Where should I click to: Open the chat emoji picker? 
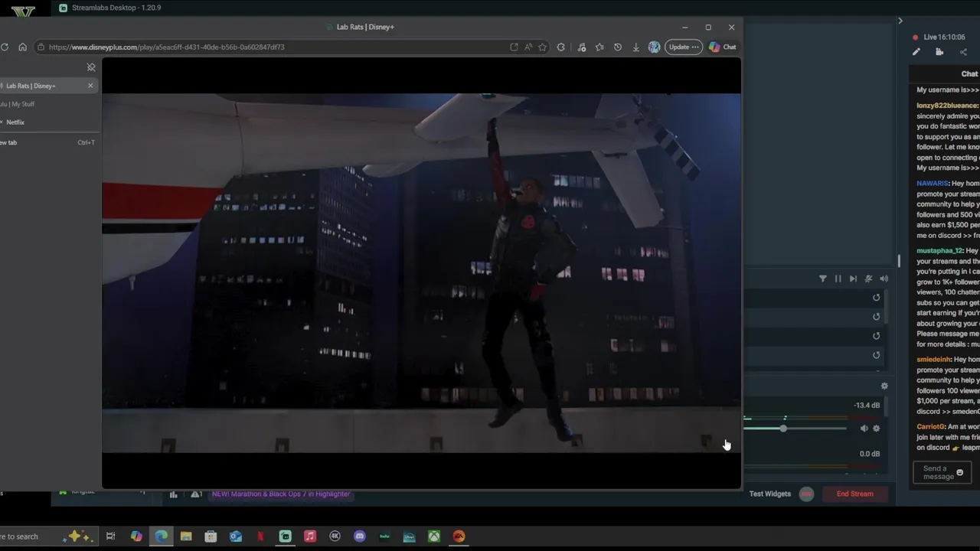pos(960,473)
